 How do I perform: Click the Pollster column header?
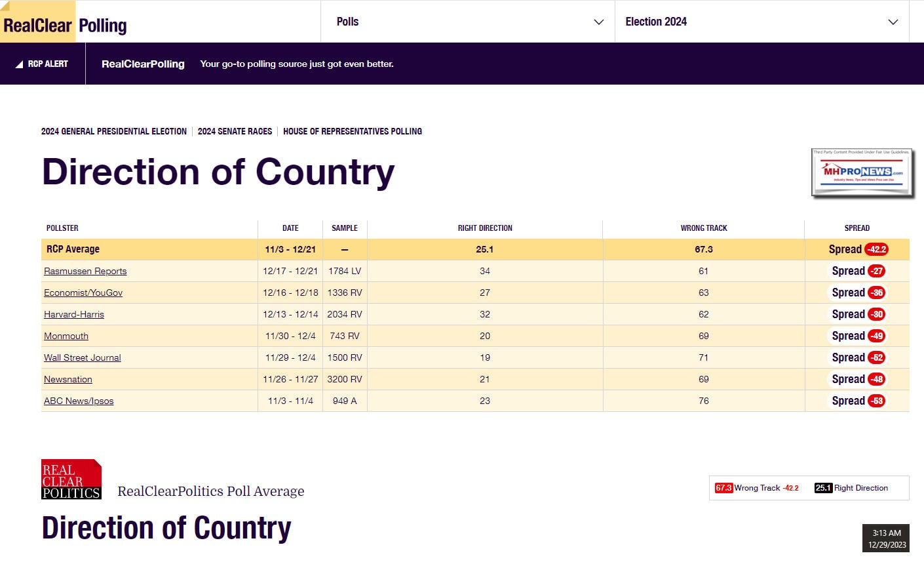62,228
